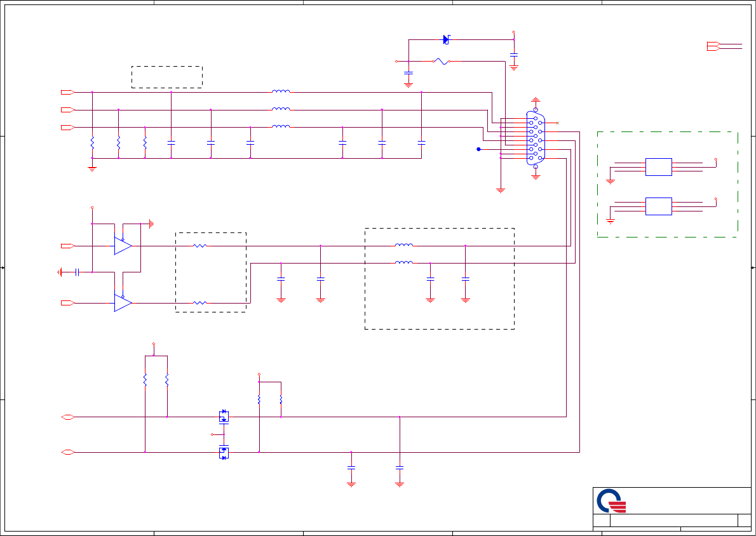Select the lower MOSFET transistor symbol
Image resolution: width=756 pixels, height=536 pixels.
tap(224, 453)
